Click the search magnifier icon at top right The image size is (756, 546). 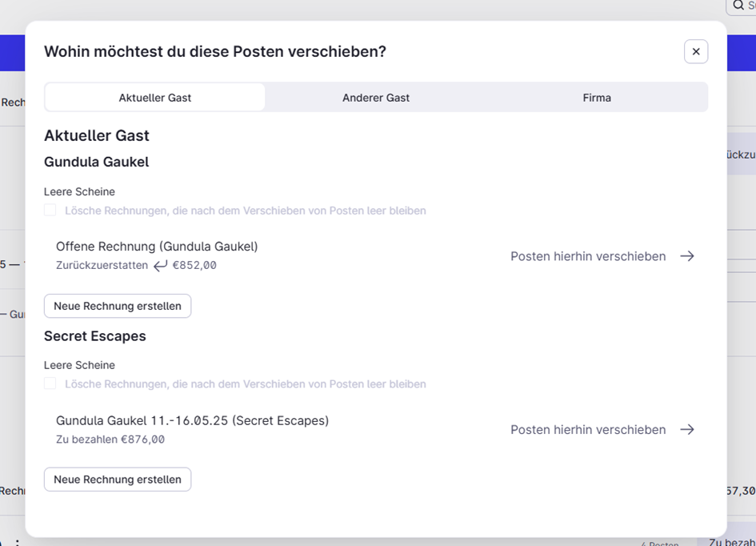738,6
